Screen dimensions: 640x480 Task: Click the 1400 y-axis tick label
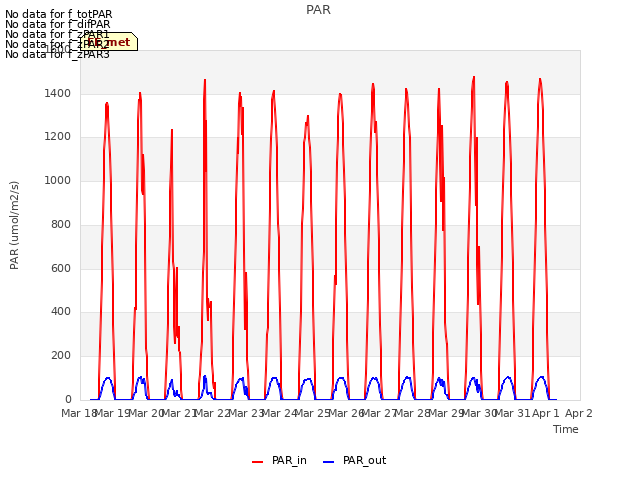(x=58, y=93)
